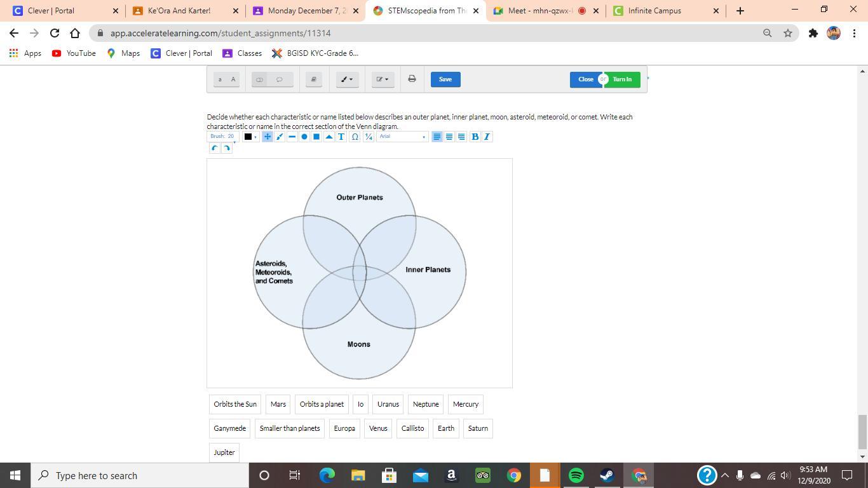Open the Arial font dropdown
The width and height of the screenshot is (868, 488).
(402, 137)
